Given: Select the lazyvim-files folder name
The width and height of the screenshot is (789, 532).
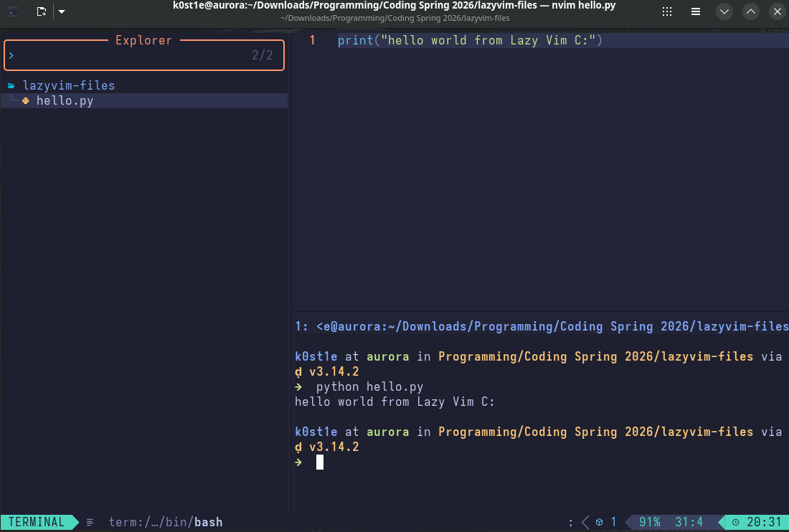Looking at the screenshot, I should [69, 85].
